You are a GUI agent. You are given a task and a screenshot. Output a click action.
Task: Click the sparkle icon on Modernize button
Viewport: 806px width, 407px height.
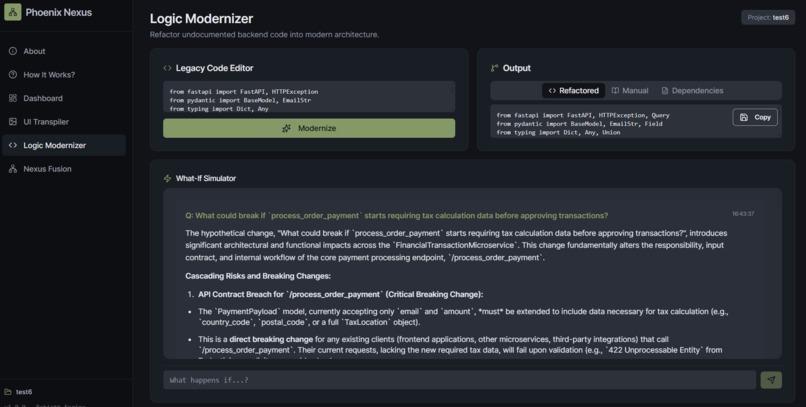pos(286,128)
